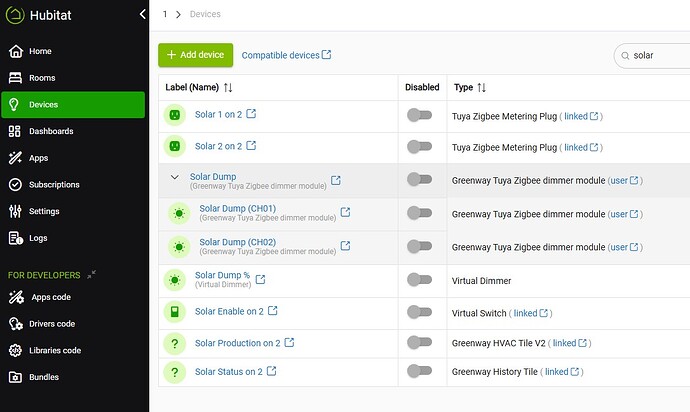Toggle Disabled switch for Solar 1 on 2

420,116
